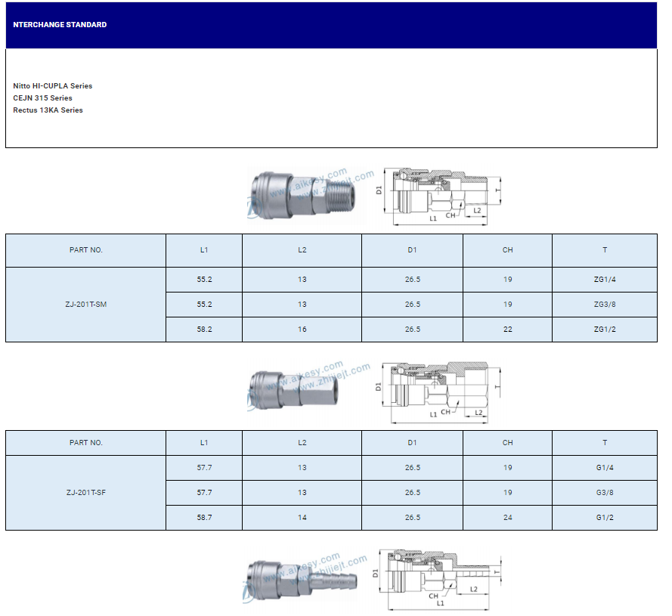
Task: Click the male thread coupler product photo
Action: [x=302, y=196]
